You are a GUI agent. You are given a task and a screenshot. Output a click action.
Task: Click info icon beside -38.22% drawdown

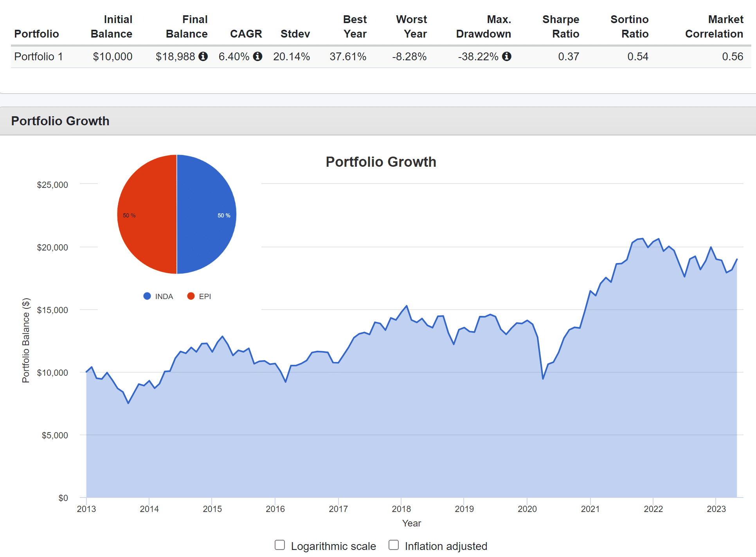[x=507, y=56]
